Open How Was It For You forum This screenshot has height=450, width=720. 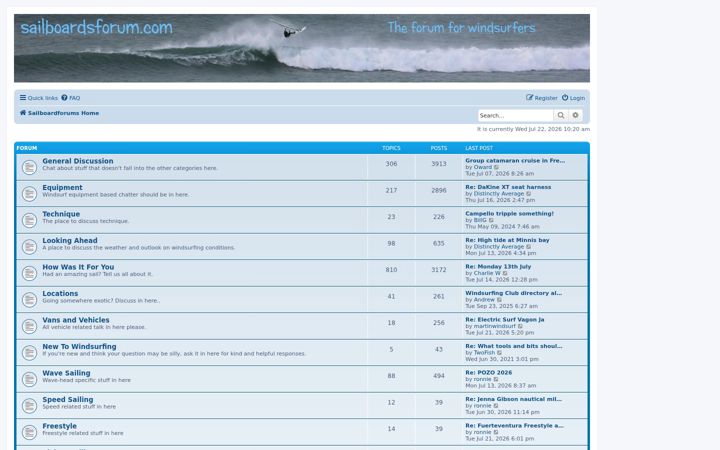[x=78, y=267]
